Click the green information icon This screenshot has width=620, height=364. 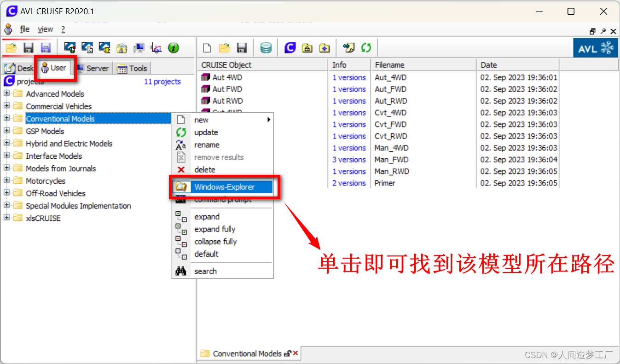coord(173,47)
